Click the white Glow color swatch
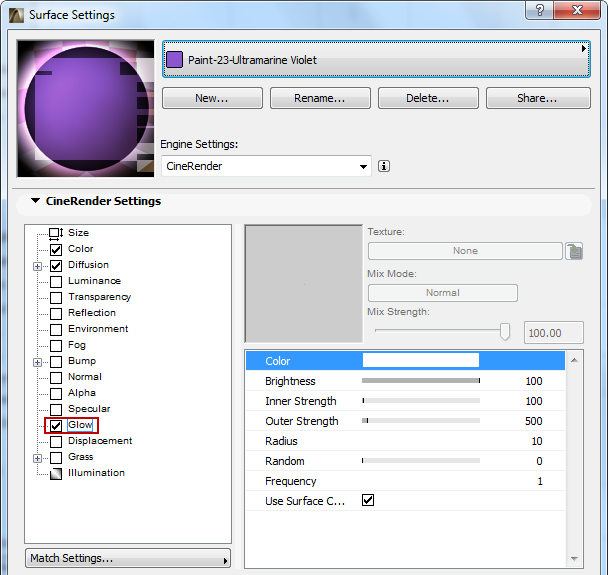Screen dimensions: 608x575 [421, 360]
